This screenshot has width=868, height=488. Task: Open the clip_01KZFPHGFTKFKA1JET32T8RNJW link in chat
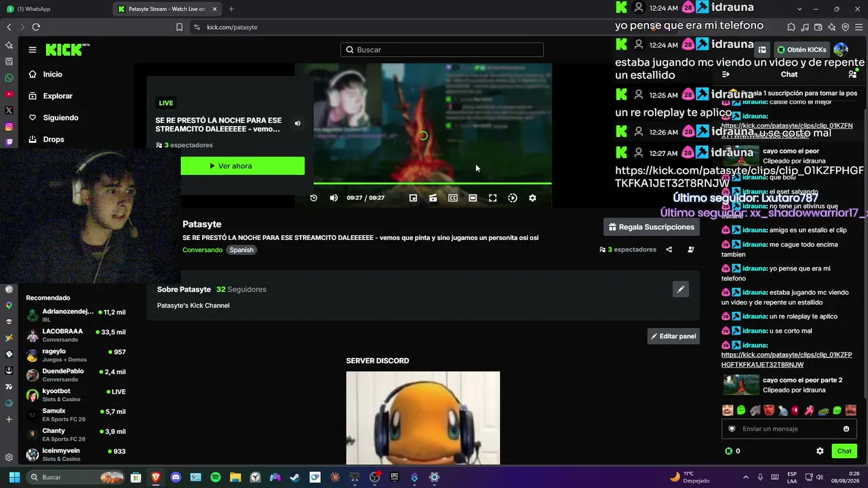click(x=787, y=360)
